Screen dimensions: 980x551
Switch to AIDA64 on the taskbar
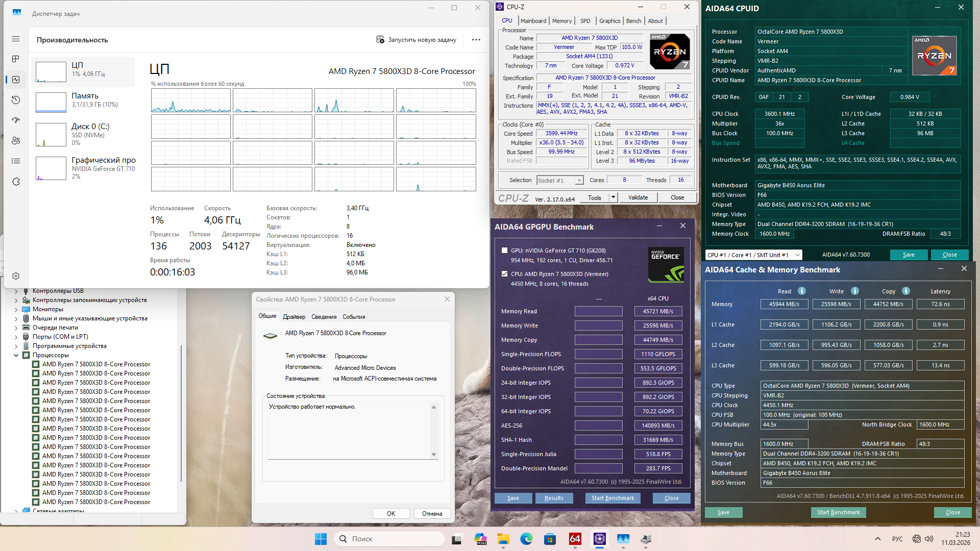(x=575, y=539)
